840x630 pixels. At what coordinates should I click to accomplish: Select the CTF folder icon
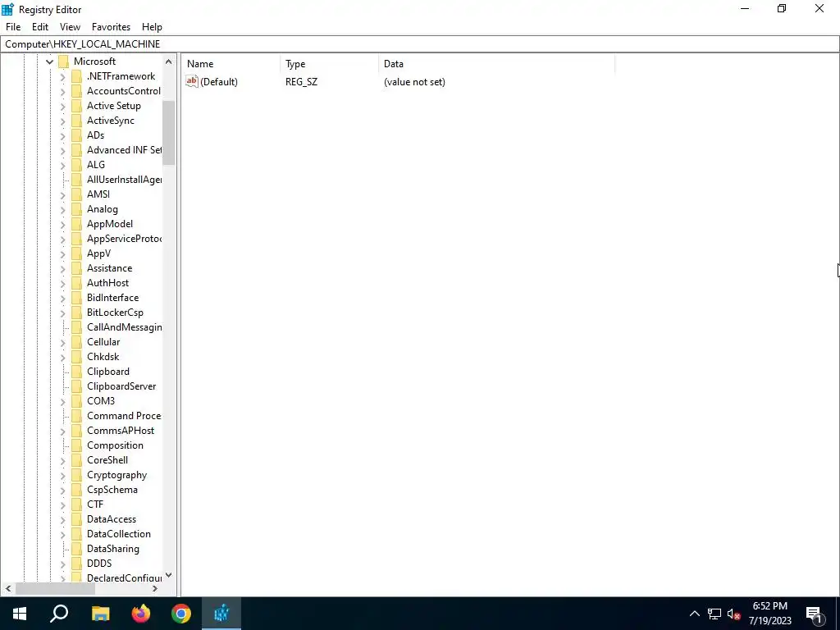click(x=76, y=504)
